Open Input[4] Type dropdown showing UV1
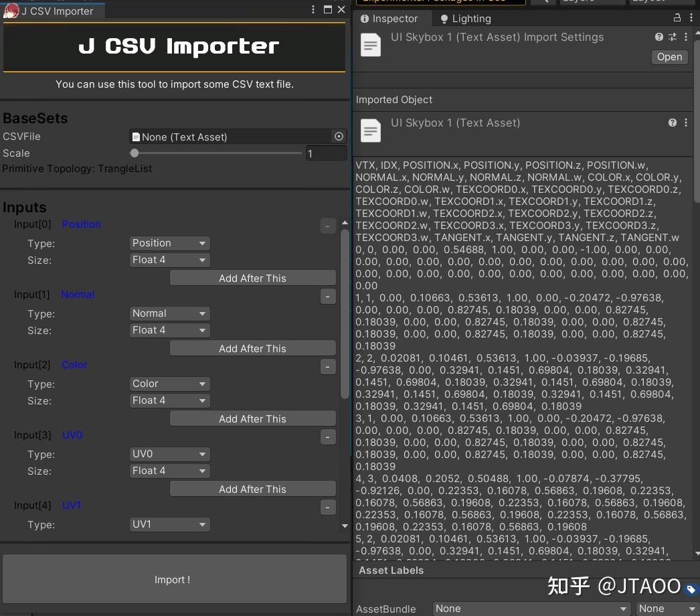 (169, 524)
